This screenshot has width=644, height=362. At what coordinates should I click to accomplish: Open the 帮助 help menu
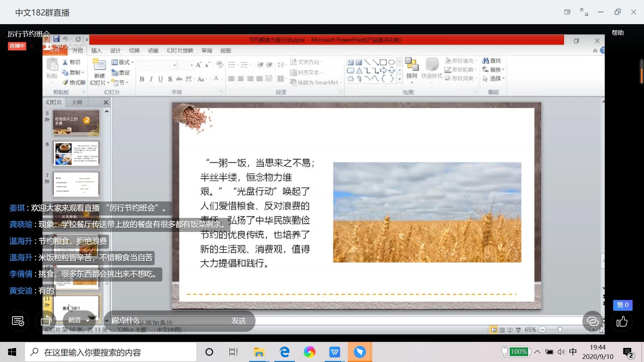coord(618,33)
